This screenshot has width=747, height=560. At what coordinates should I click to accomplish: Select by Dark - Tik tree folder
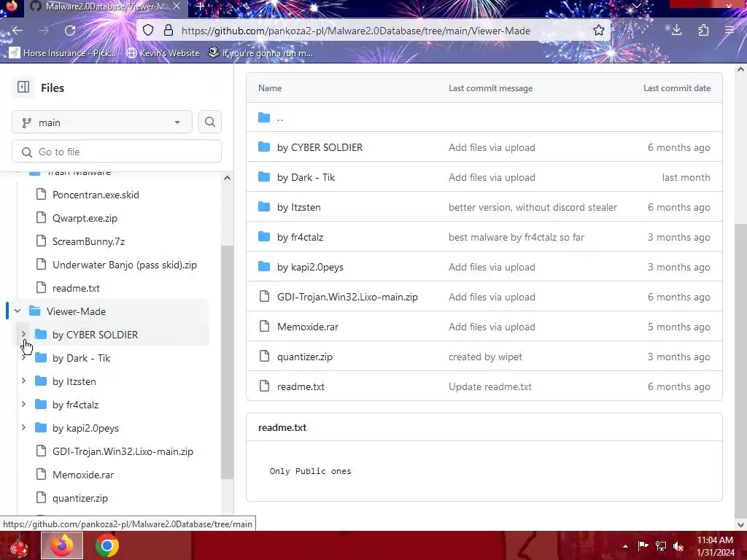pos(81,358)
